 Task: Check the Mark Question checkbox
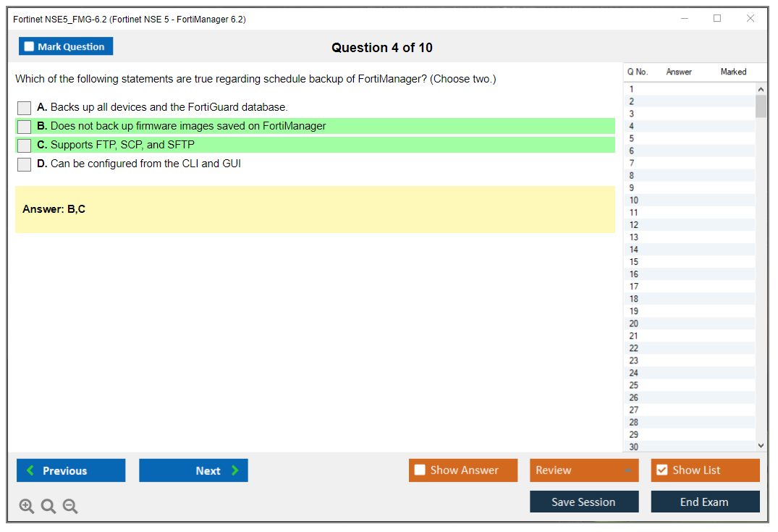(30, 47)
